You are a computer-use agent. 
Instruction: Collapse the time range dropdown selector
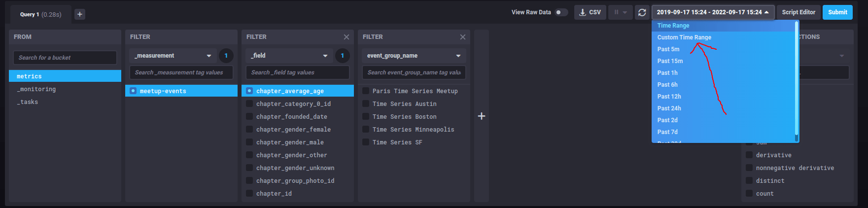click(713, 12)
